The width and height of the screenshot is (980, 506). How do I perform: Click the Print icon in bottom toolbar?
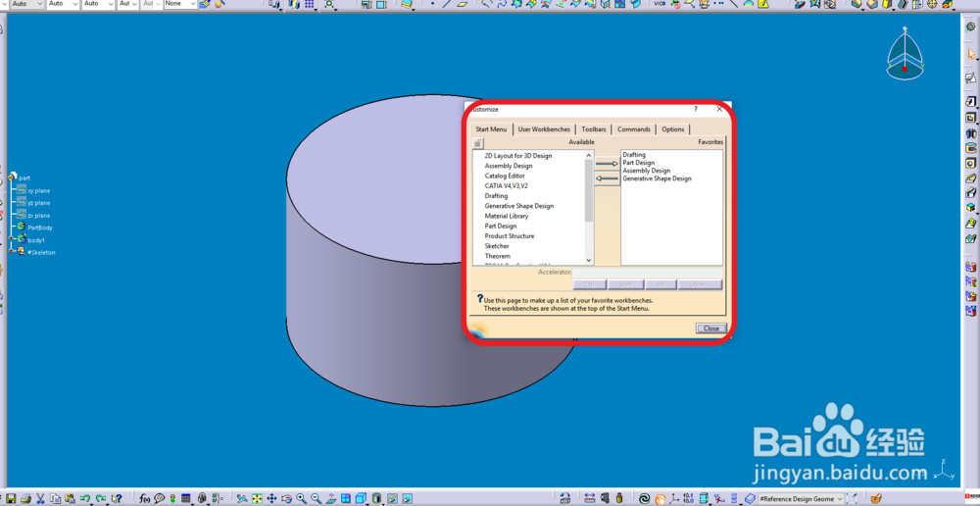coord(25,498)
